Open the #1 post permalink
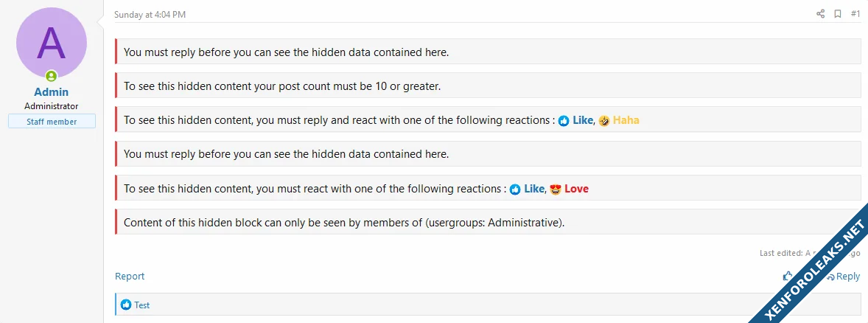 855,14
